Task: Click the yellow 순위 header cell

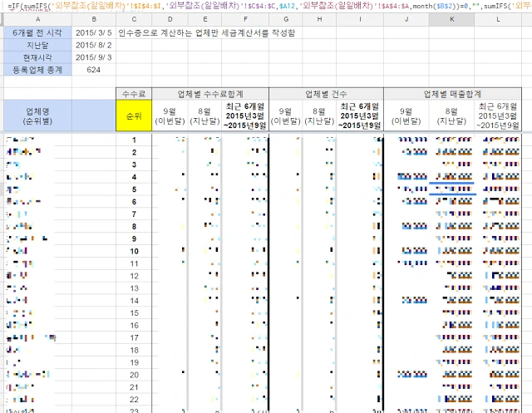Action: 134,116
